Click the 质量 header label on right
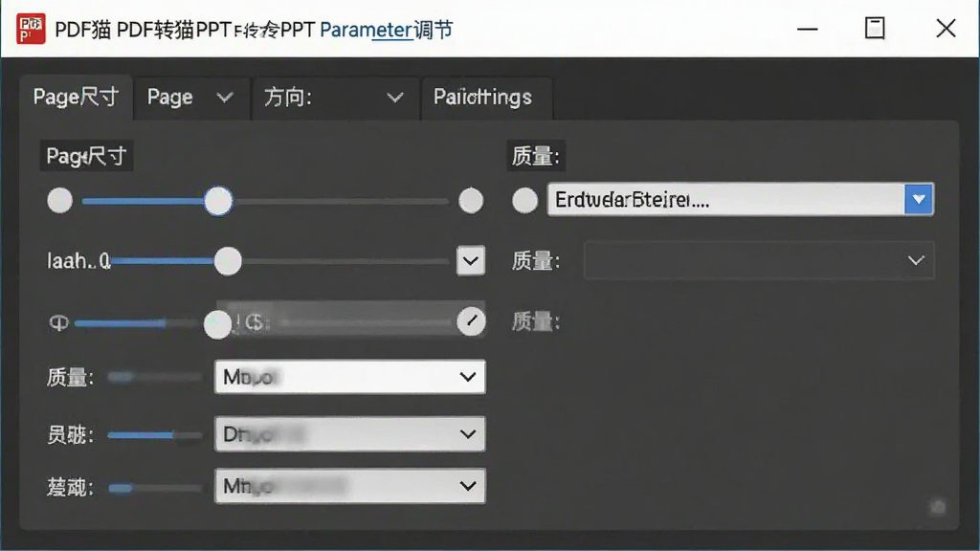 tap(536, 156)
